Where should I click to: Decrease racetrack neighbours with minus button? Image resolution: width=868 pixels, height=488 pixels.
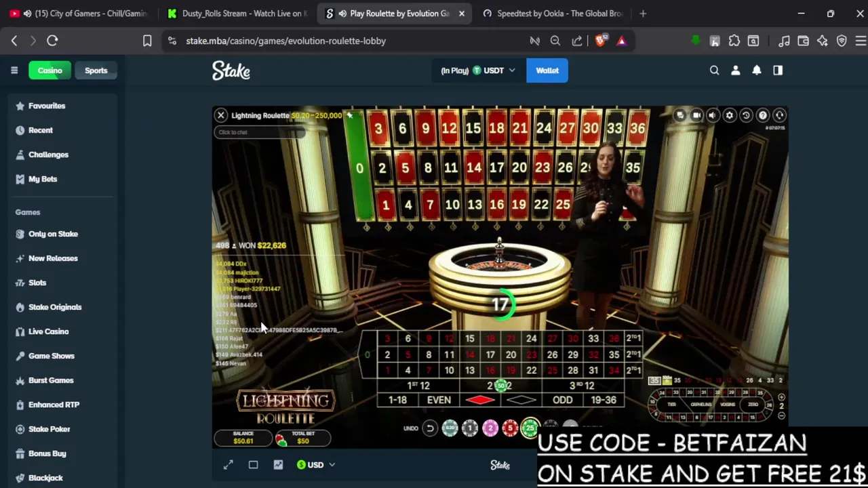(781, 415)
